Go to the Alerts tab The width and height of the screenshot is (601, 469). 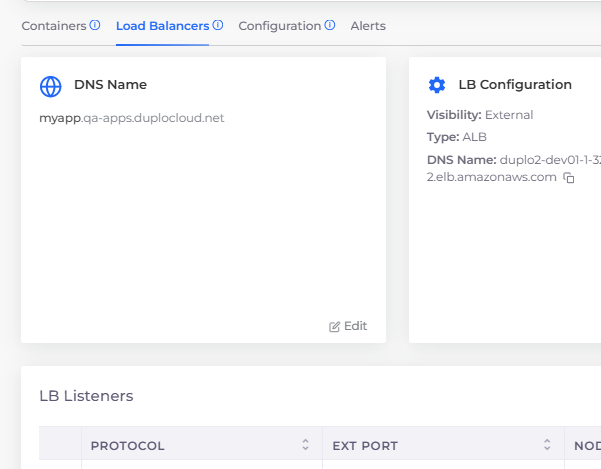368,26
